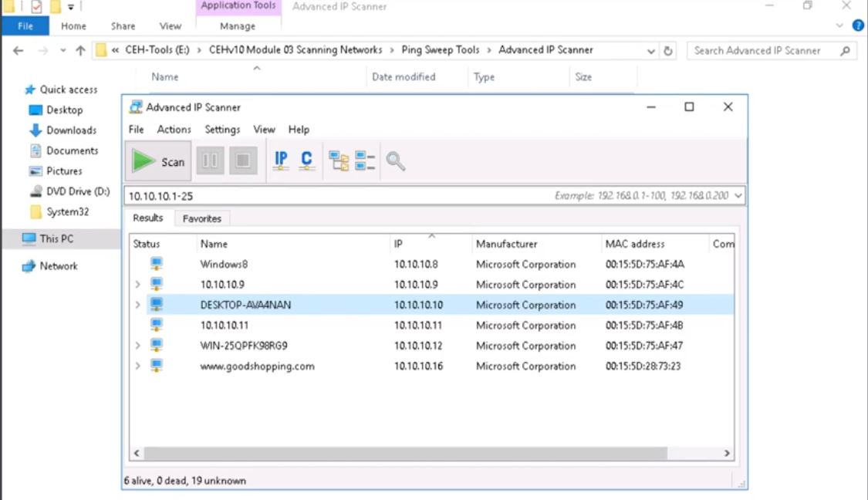Open Pictures in navigation pane
Image resolution: width=868 pixels, height=500 pixels.
64,171
